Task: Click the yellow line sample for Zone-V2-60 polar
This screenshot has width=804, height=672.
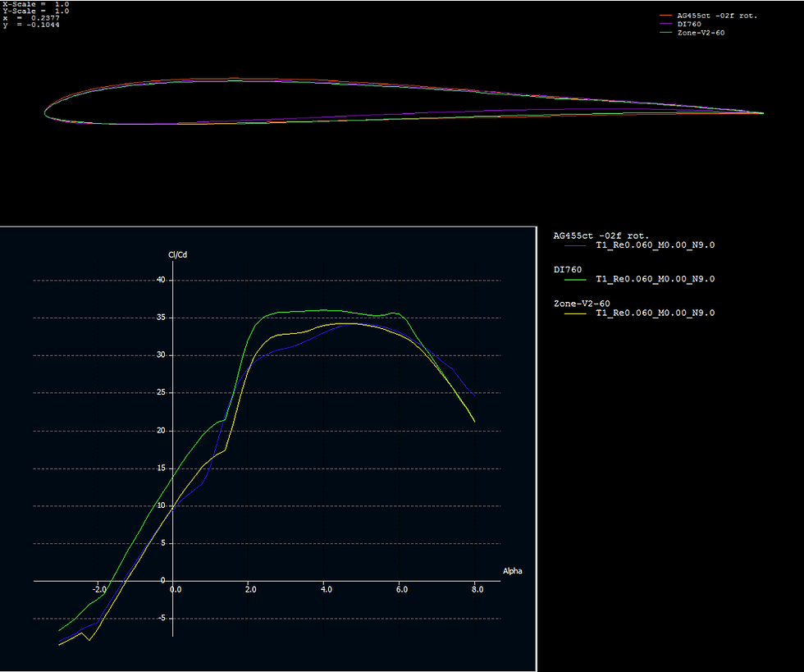Action: tap(575, 313)
